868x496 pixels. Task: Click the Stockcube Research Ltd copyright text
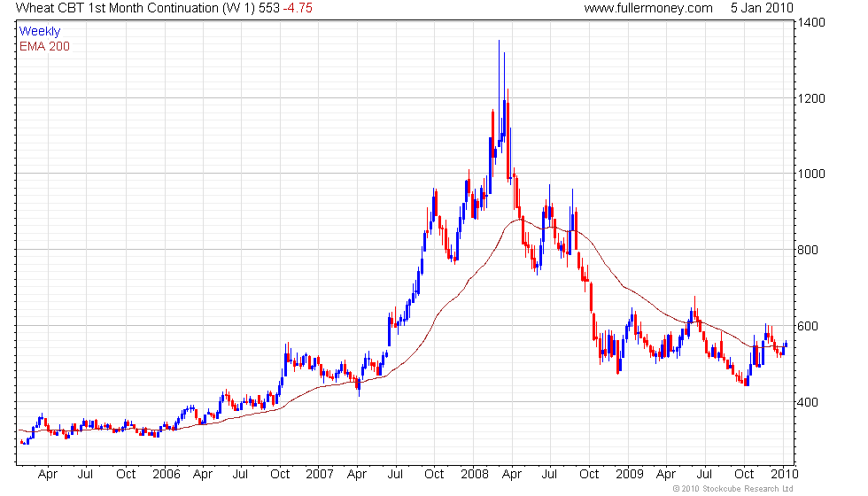[732, 489]
